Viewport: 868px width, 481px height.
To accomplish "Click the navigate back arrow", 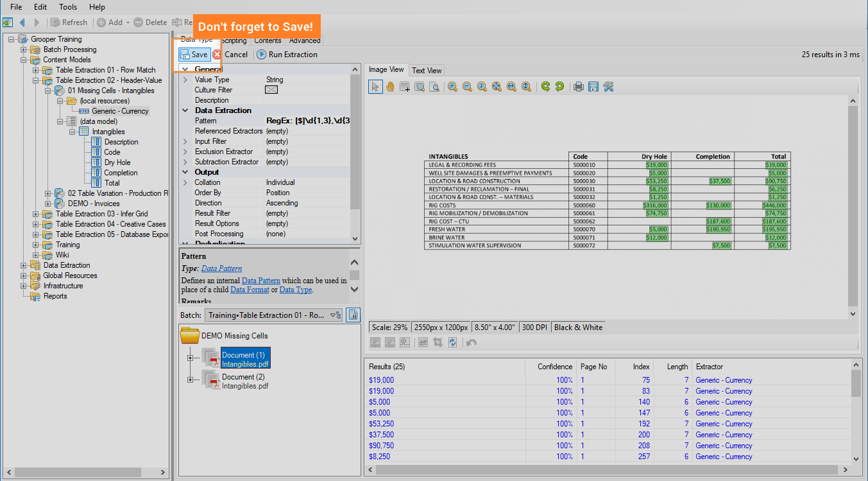I will 22,22.
